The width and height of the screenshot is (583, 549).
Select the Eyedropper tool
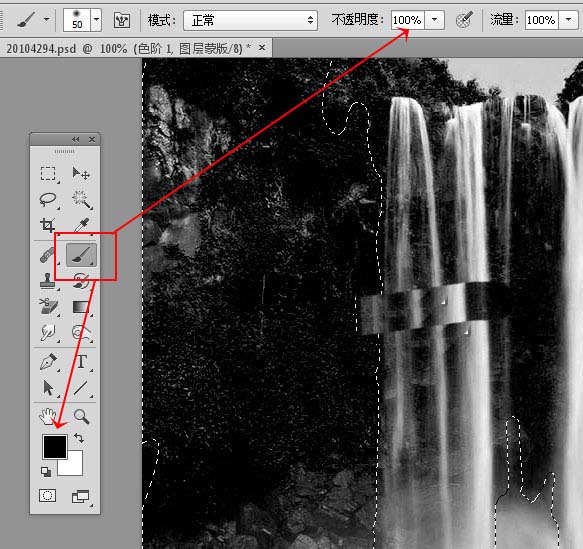point(81,225)
